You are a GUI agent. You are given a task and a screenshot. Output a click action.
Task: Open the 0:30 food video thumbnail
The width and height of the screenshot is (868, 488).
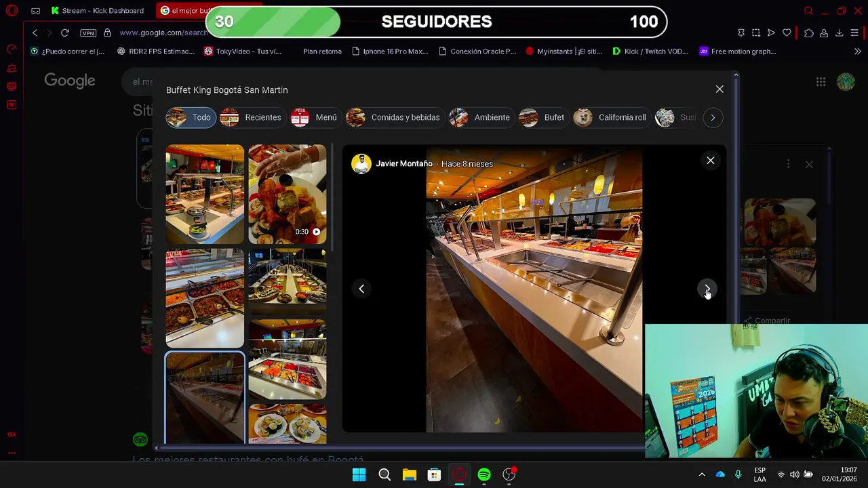[x=287, y=194]
